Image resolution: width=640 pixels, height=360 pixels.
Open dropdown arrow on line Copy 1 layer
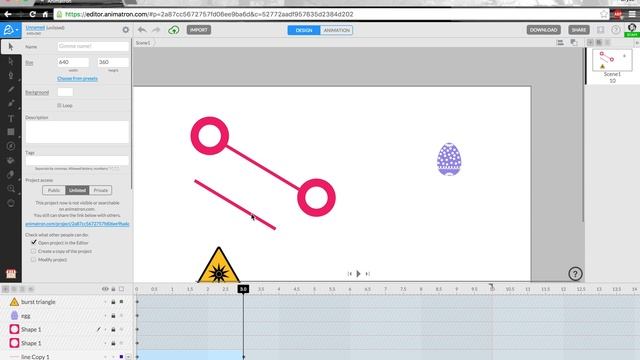point(128,357)
